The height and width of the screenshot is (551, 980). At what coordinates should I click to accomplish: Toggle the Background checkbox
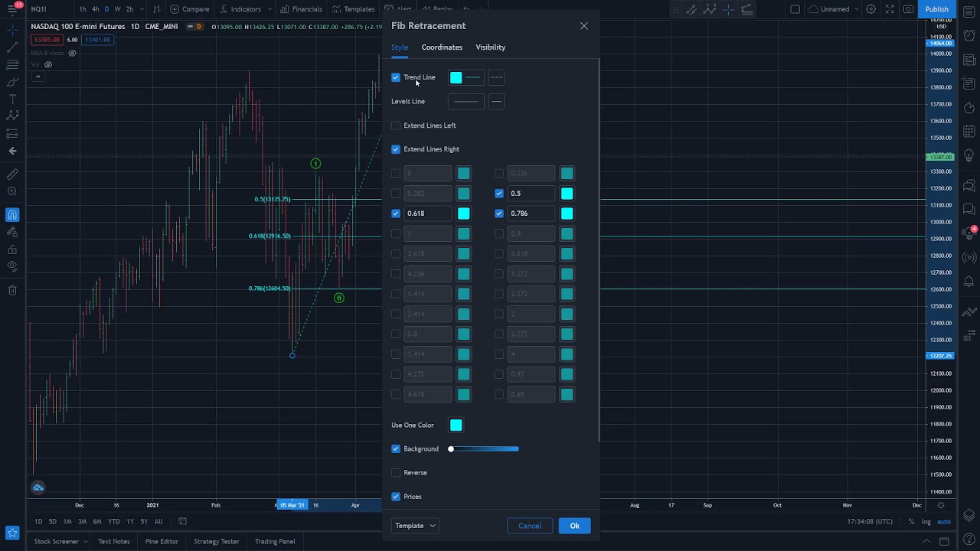396,449
